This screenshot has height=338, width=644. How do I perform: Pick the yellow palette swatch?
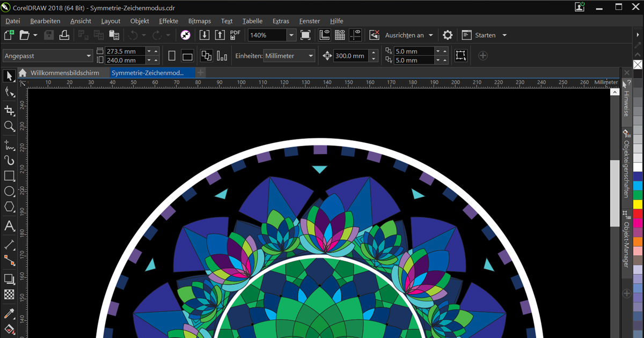638,204
